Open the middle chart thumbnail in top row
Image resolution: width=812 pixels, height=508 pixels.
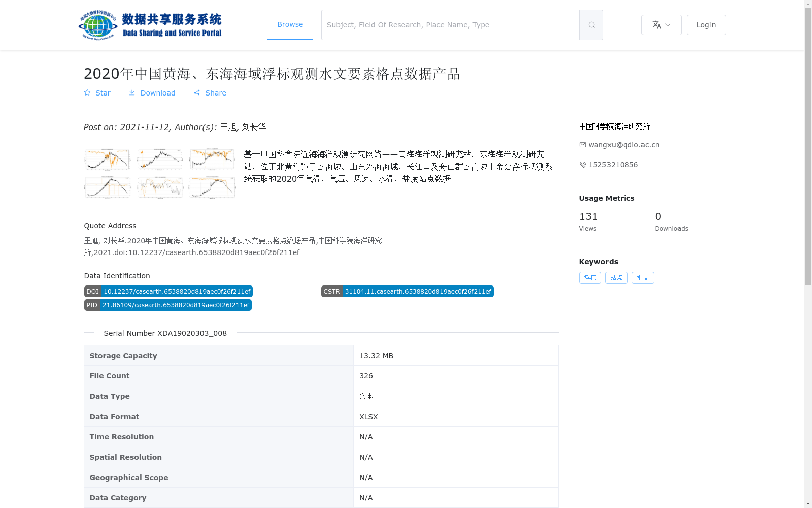pyautogui.click(x=160, y=160)
